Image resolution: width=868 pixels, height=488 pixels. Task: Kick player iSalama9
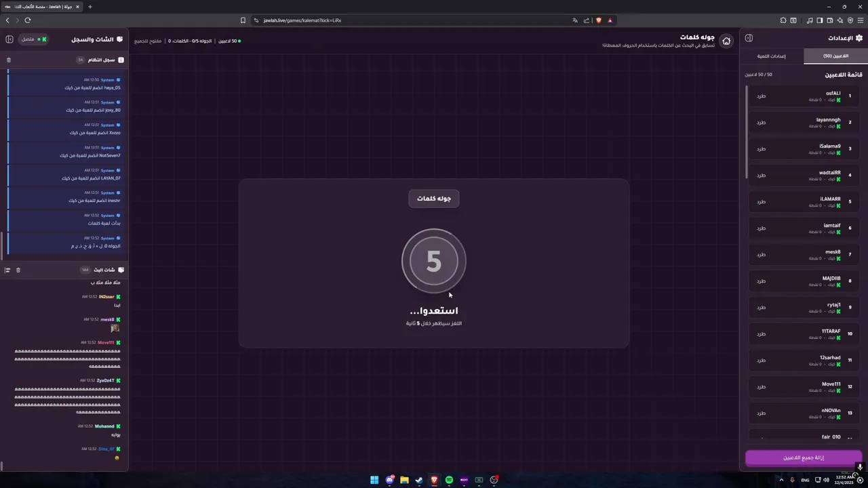pos(761,149)
